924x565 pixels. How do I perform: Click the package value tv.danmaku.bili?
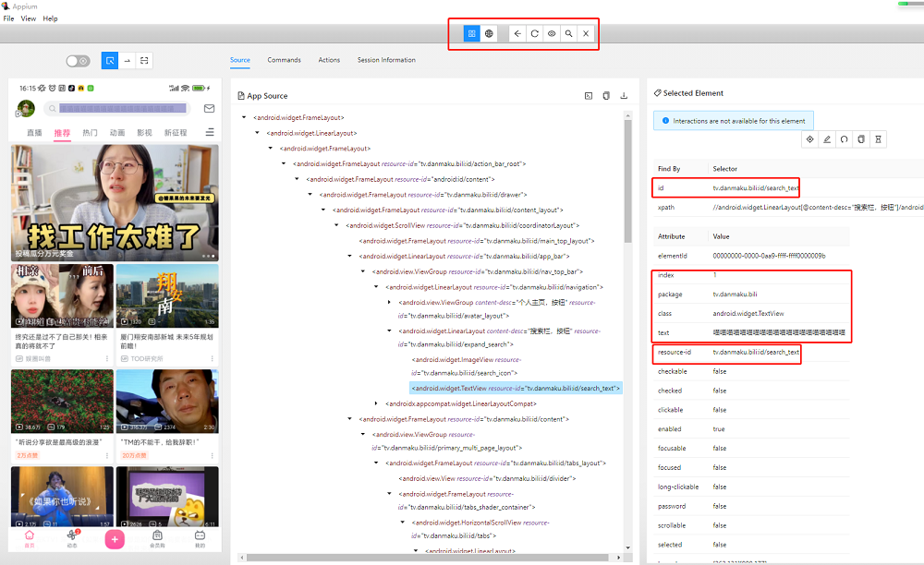(735, 295)
